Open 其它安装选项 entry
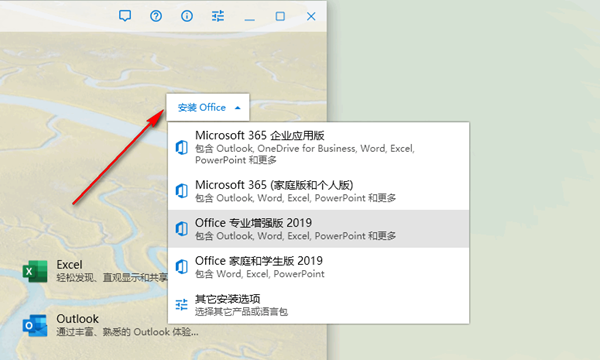Image resolution: width=600 pixels, height=360 pixels. pyautogui.click(x=318, y=305)
